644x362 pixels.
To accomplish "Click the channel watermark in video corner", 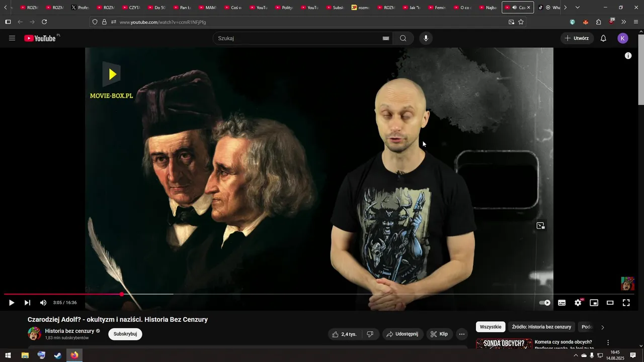I will pyautogui.click(x=627, y=284).
